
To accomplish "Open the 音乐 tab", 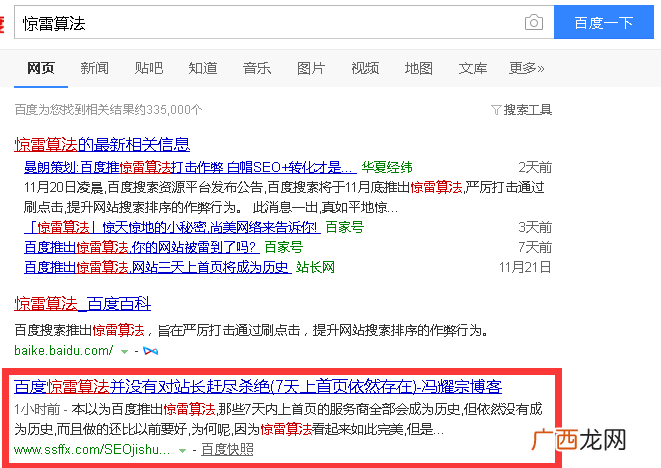I will (257, 68).
